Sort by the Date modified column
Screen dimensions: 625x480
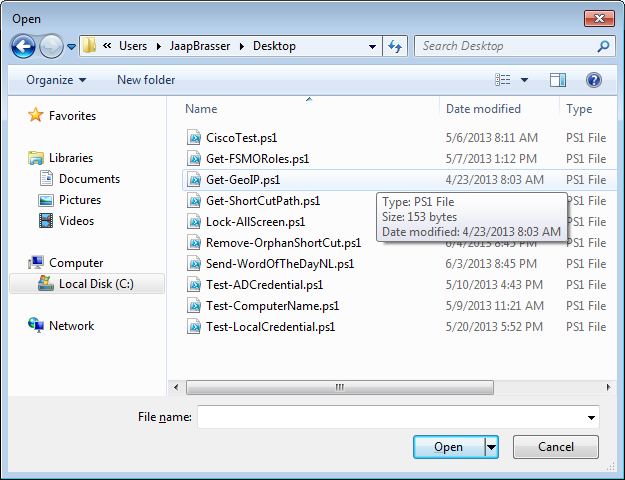tap(483, 109)
